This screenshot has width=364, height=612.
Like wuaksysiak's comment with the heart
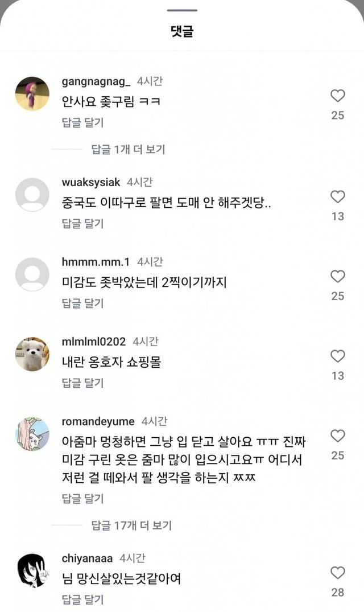pos(338,197)
